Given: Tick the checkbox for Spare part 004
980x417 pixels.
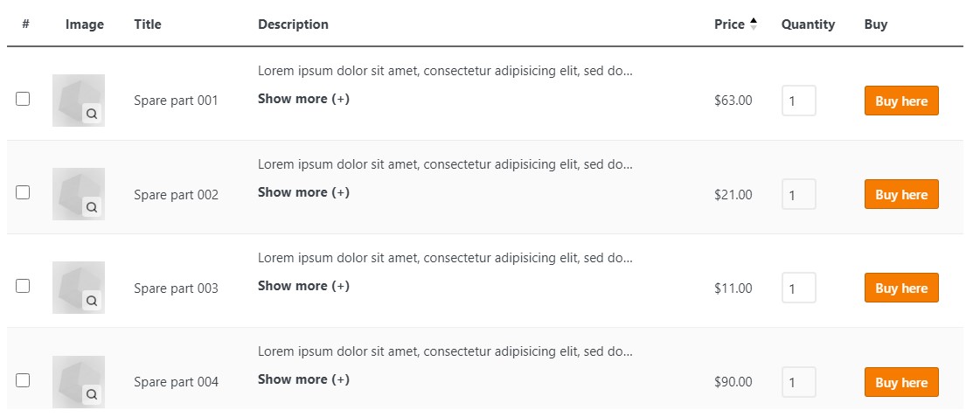Looking at the screenshot, I should tap(23, 380).
